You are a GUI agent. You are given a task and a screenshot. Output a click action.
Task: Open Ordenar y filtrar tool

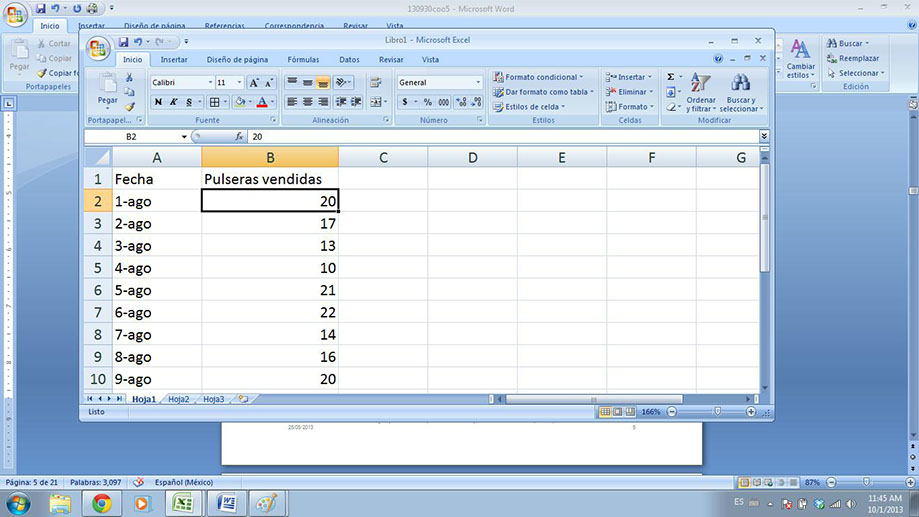pyautogui.click(x=701, y=89)
